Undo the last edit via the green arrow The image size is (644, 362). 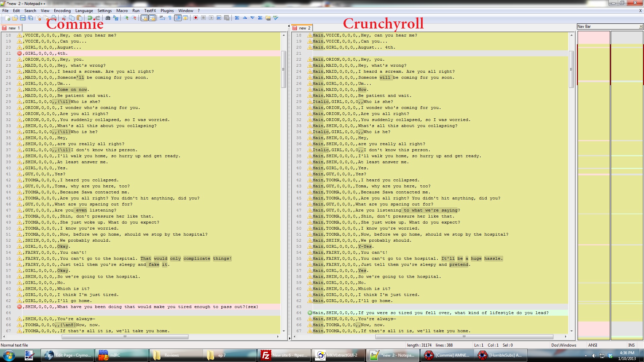pos(90,18)
